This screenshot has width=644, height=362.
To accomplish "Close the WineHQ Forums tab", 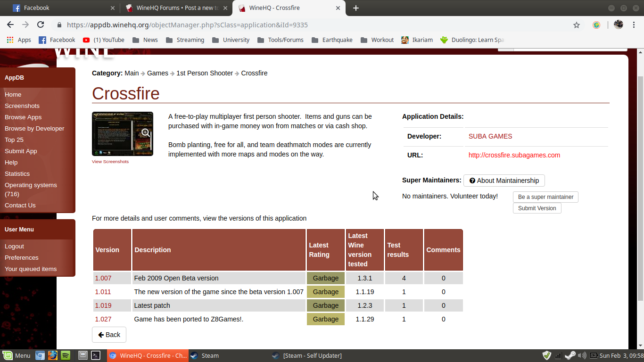I will (225, 8).
